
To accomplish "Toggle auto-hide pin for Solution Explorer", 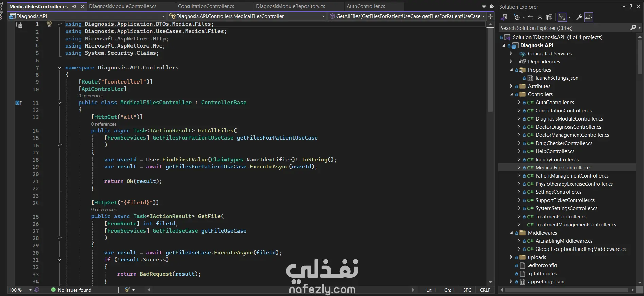I will 631,7.
